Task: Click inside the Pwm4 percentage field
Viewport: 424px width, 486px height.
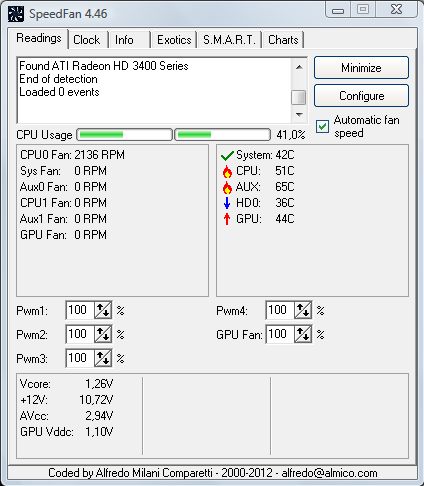Action: tap(280, 310)
